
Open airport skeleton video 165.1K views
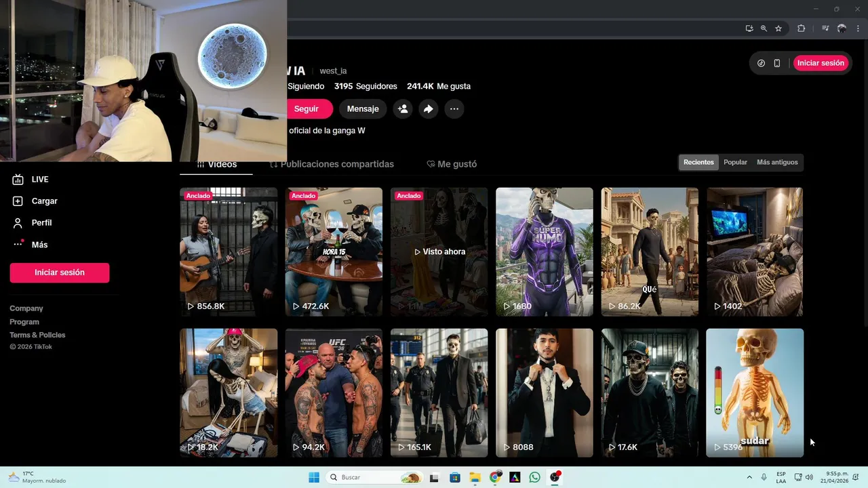pos(439,393)
